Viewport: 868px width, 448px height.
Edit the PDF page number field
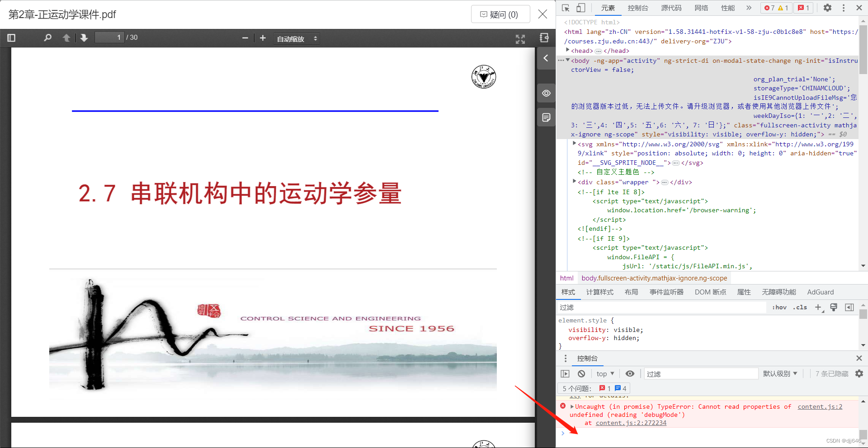pos(109,37)
